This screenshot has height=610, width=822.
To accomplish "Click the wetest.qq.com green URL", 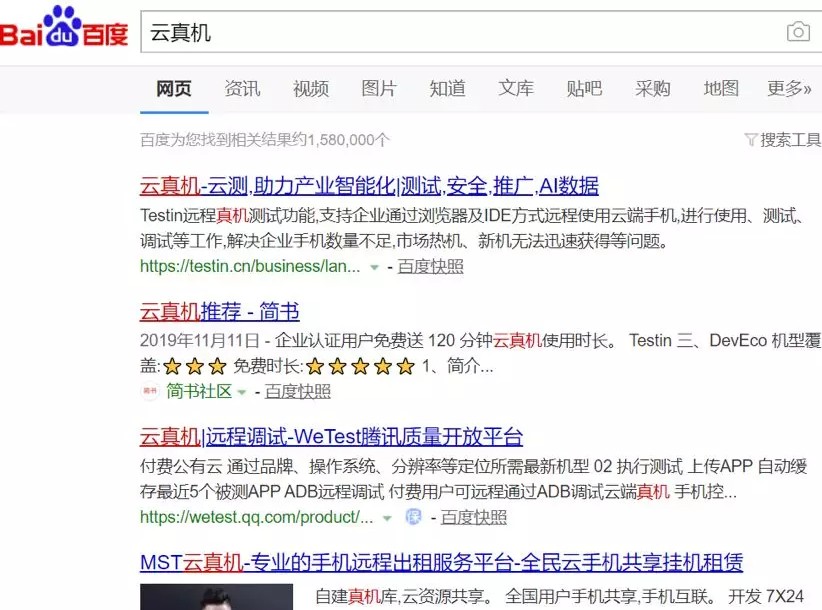I will tap(256, 517).
